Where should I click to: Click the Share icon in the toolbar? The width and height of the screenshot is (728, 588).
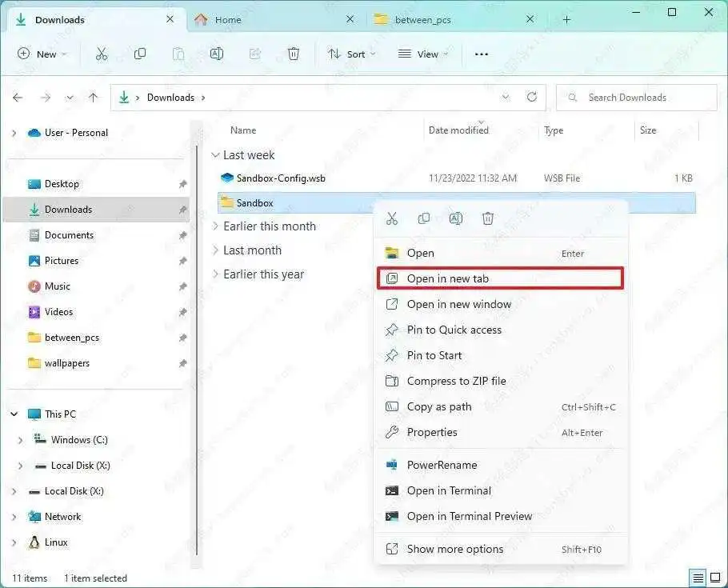point(254,54)
